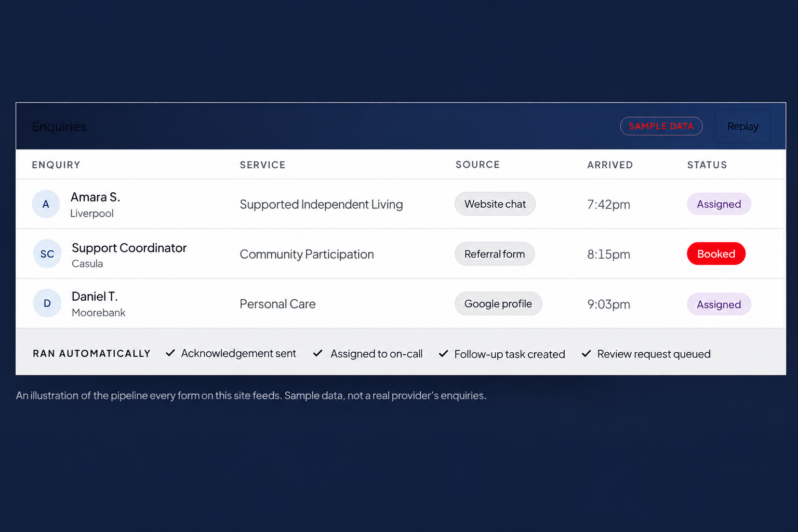Click the ENQUIRY column header
Image resolution: width=798 pixels, height=532 pixels.
pyautogui.click(x=56, y=165)
